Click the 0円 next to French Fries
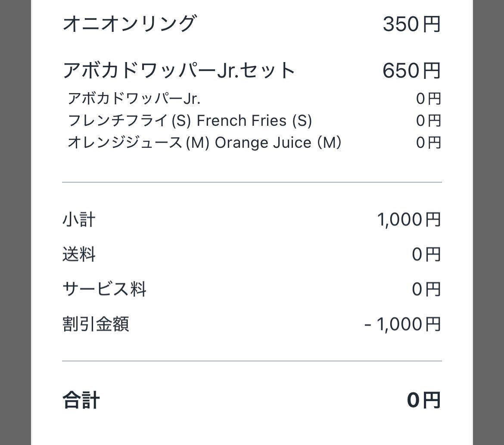The image size is (504, 445). coord(429,121)
